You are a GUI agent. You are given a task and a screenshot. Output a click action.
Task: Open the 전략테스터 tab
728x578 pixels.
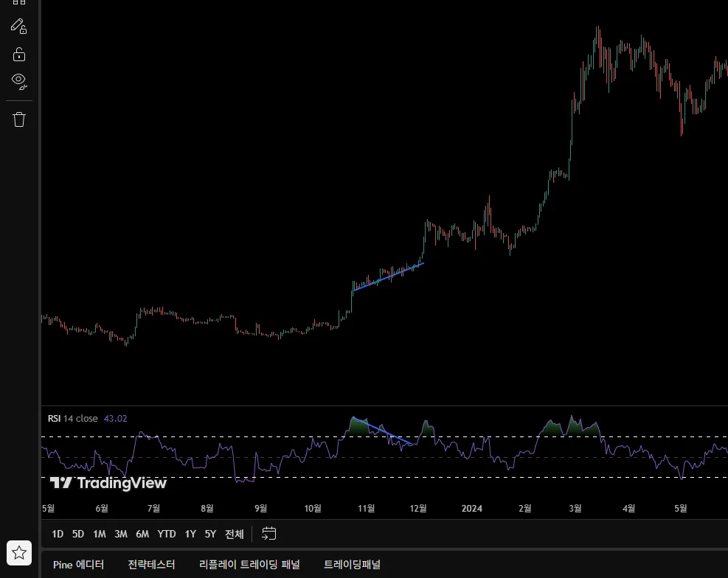[151, 565]
